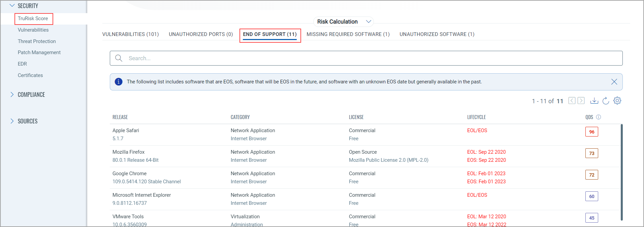Click the search magnifier icon

[x=119, y=58]
